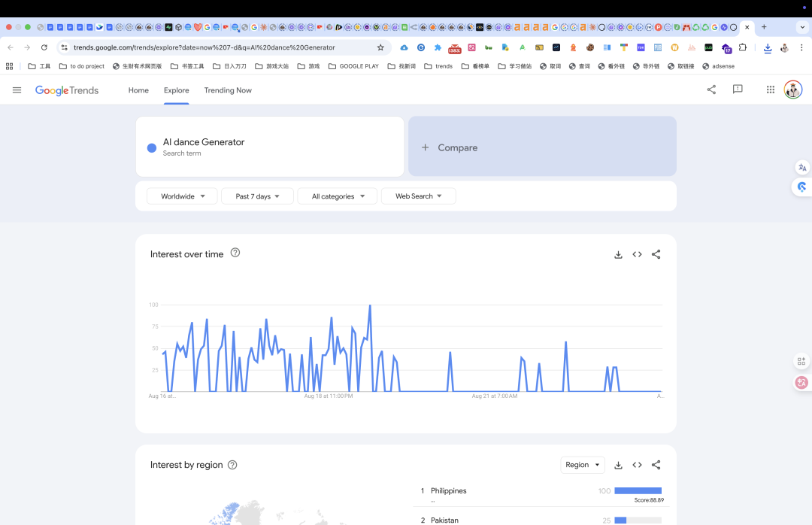Image resolution: width=812 pixels, height=525 pixels.
Task: Select Pakistan in the region list
Action: tap(444, 520)
